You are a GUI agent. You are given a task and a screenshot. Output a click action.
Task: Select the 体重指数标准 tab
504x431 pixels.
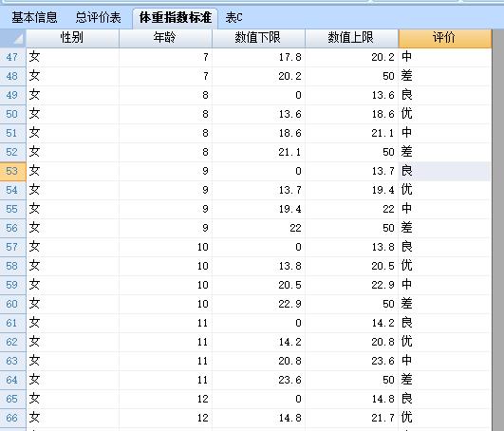176,17
